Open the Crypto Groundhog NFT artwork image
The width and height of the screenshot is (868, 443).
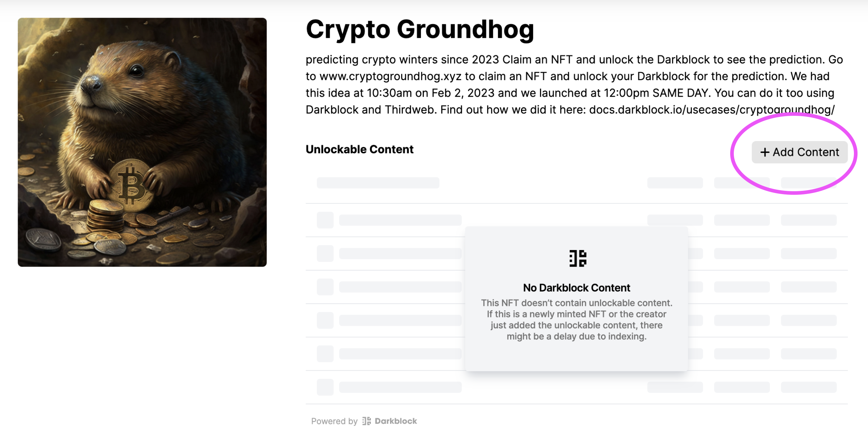click(x=142, y=142)
